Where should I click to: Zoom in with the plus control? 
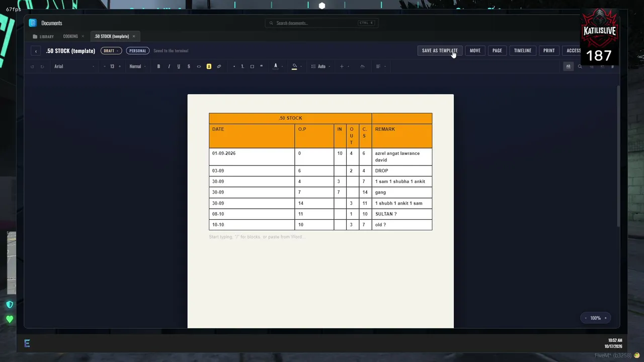(x=605, y=318)
